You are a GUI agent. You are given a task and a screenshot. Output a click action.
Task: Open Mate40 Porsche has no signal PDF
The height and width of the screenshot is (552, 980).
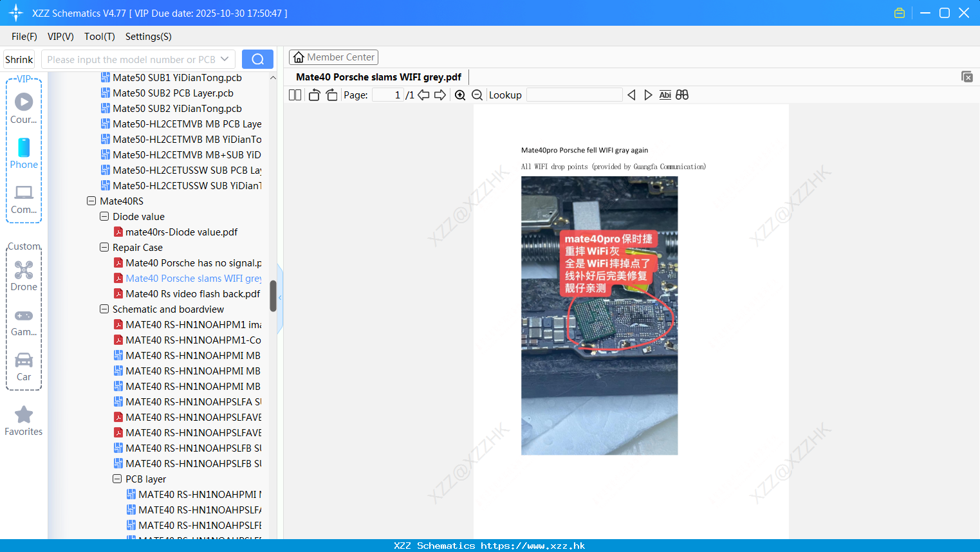[188, 262]
